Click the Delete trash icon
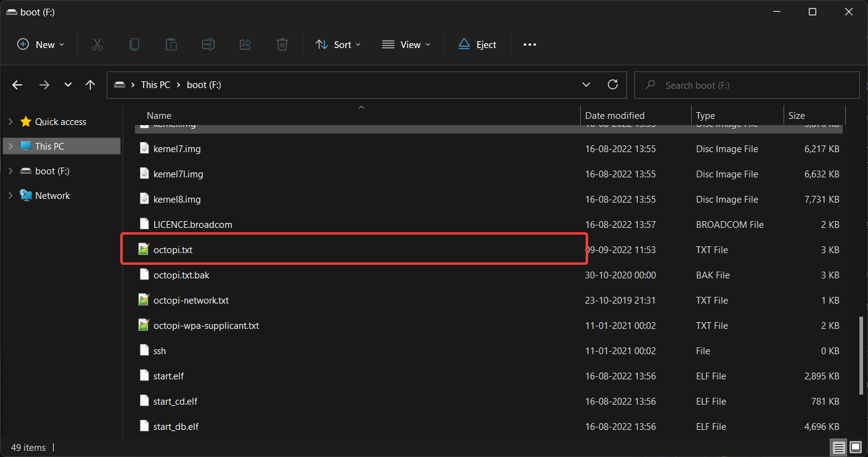868x457 pixels. (x=282, y=44)
